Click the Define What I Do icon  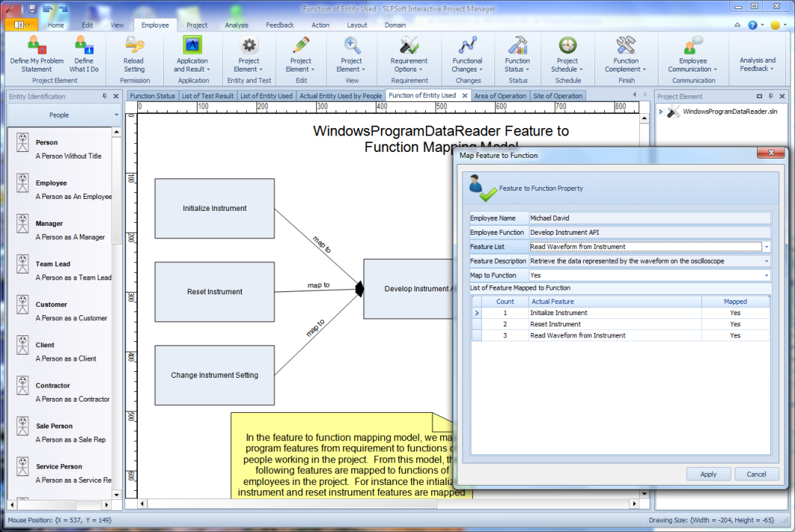pyautogui.click(x=84, y=45)
